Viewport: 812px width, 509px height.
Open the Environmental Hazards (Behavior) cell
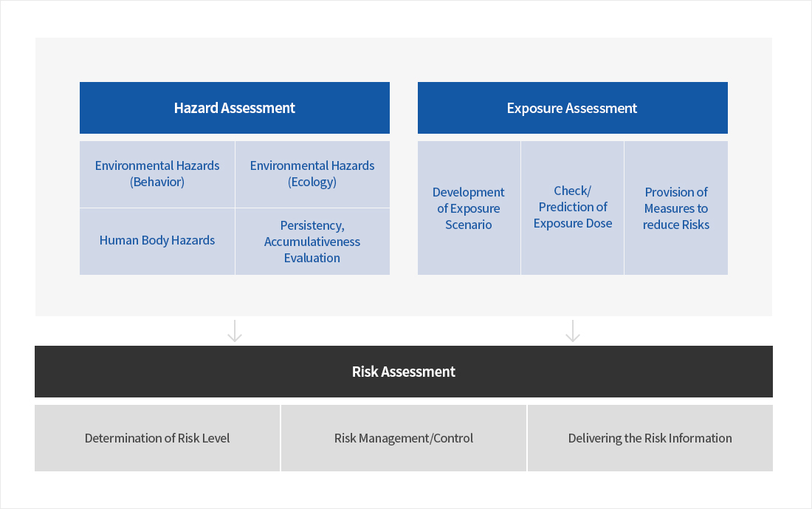(x=157, y=174)
